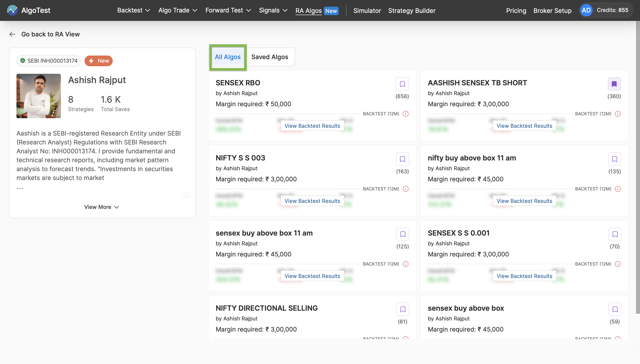Unsave the AASHISH SENSEX TB SHORT bookmark
The image size is (640, 364).
tap(614, 84)
